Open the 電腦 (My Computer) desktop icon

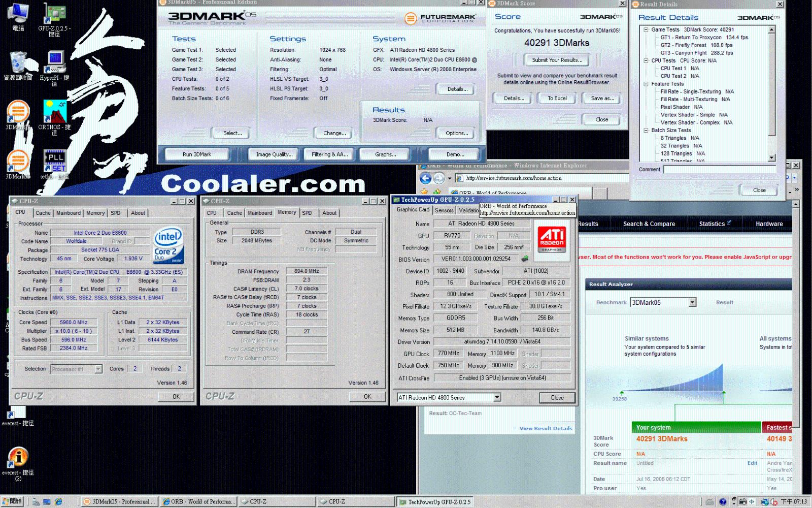[x=18, y=16]
